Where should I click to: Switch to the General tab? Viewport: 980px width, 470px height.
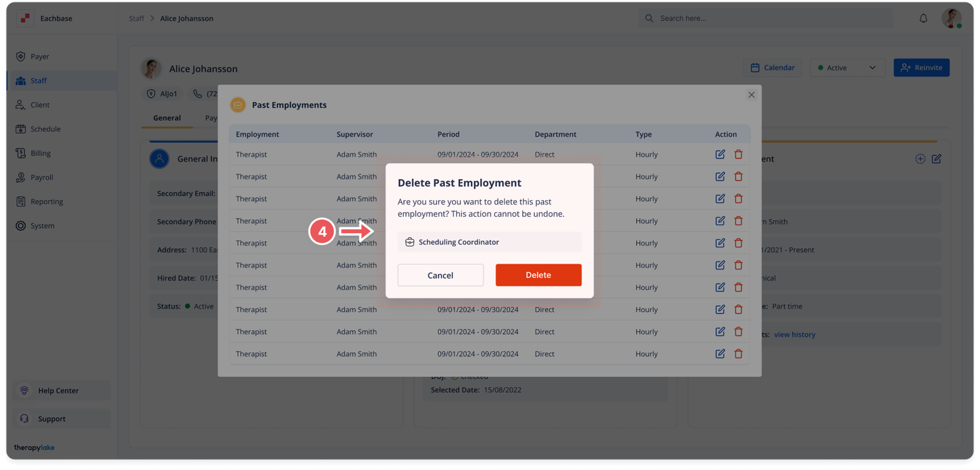[x=167, y=118]
